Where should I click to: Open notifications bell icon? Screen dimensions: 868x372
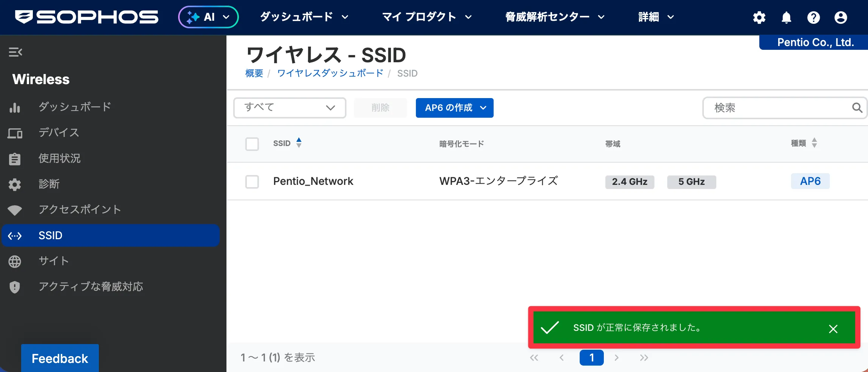click(x=786, y=17)
